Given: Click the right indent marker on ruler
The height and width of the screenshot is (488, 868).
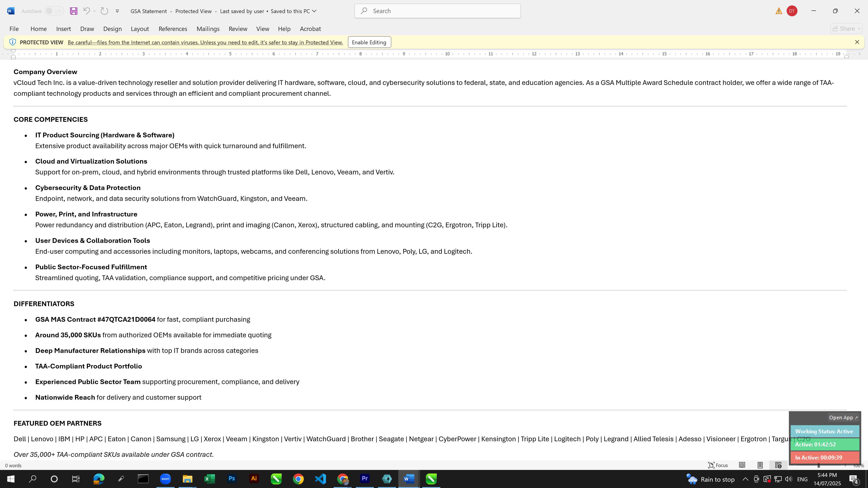Looking at the screenshot, I should coord(846,56).
